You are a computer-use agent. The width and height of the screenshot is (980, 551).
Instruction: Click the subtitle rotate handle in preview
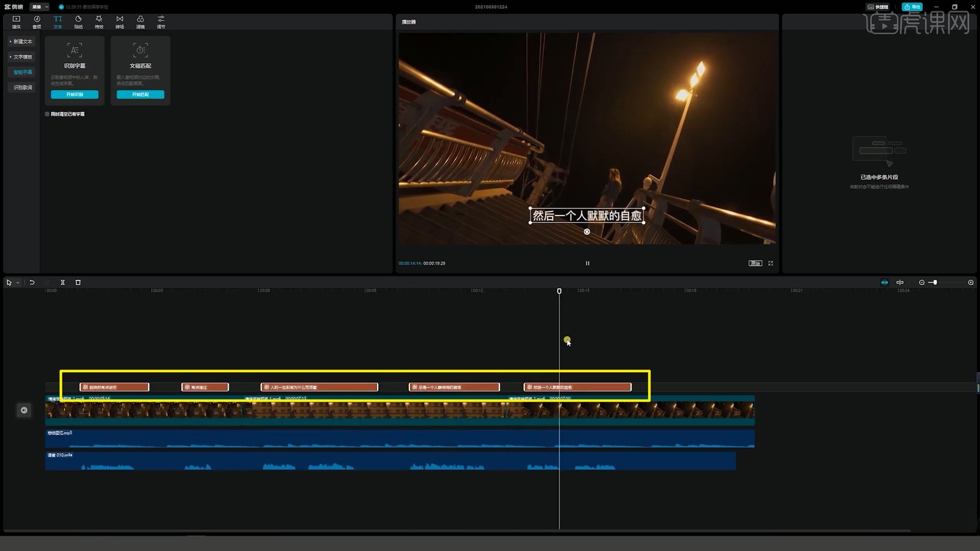point(587,232)
